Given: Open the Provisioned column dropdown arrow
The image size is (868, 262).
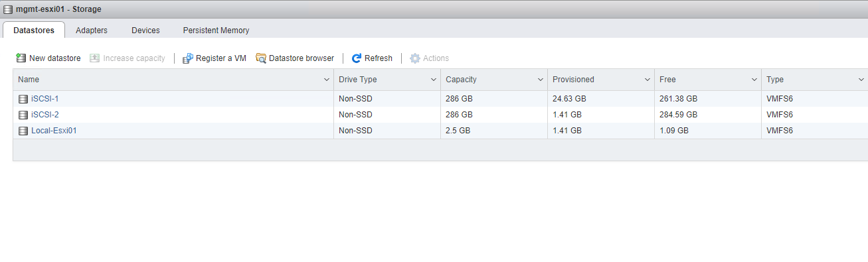Looking at the screenshot, I should [647, 80].
